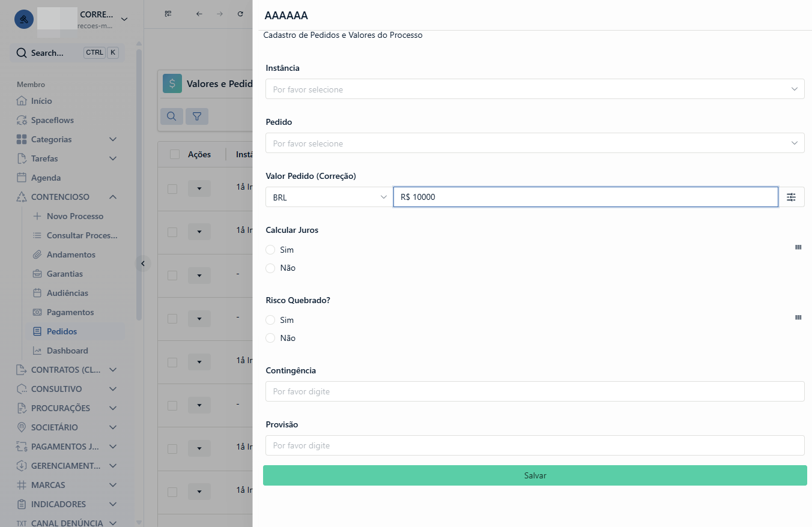Expand the Tarefas menu
This screenshot has width=812, height=527.
click(x=112, y=158)
